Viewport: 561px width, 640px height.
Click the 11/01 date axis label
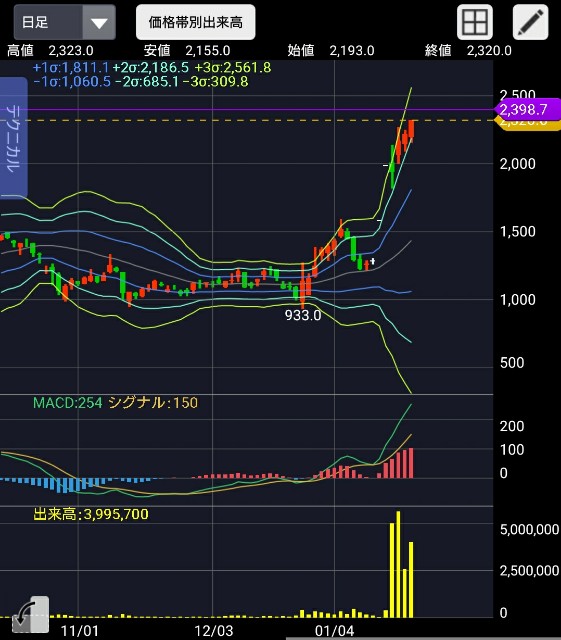tap(80, 631)
